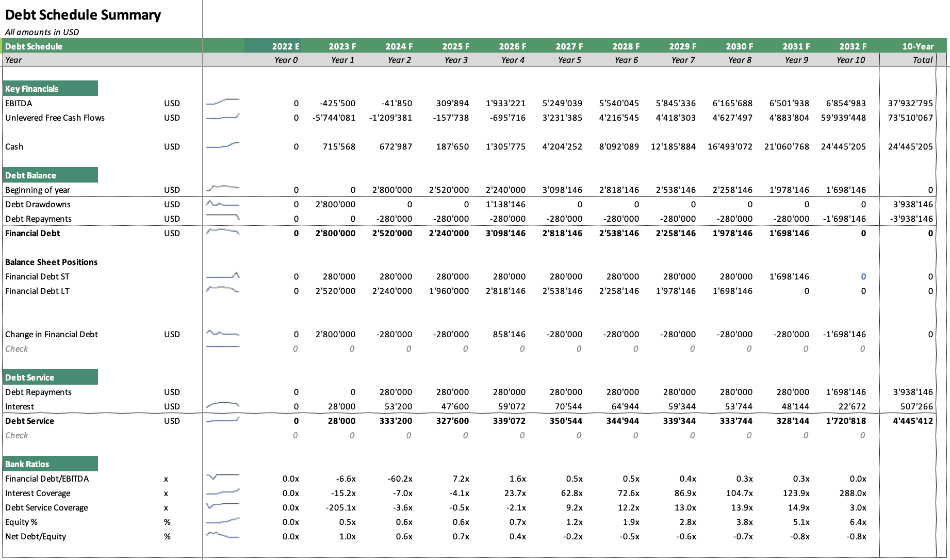Viewport: 950px width, 560px height.
Task: Click the Unlevered Free Cash Flows label
Action: 55,118
